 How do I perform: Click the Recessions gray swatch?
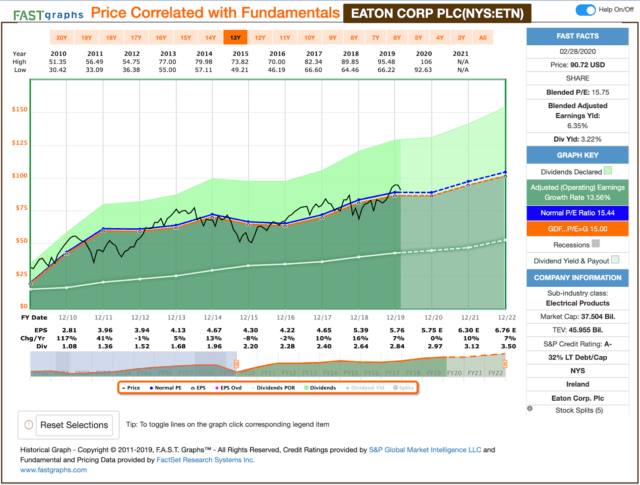coord(596,244)
